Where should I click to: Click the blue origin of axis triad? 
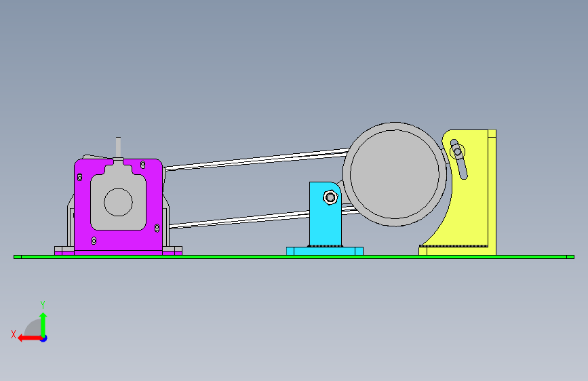(44, 338)
